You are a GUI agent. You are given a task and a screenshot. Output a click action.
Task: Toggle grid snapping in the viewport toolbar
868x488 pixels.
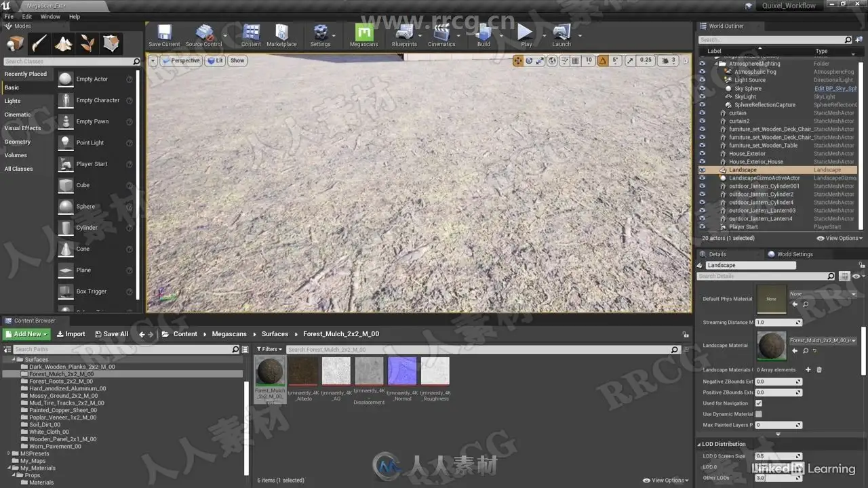(x=576, y=60)
